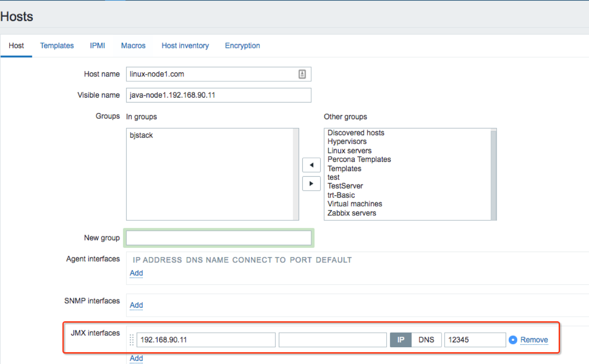Click the New group input field
The height and width of the screenshot is (364, 589).
point(219,238)
